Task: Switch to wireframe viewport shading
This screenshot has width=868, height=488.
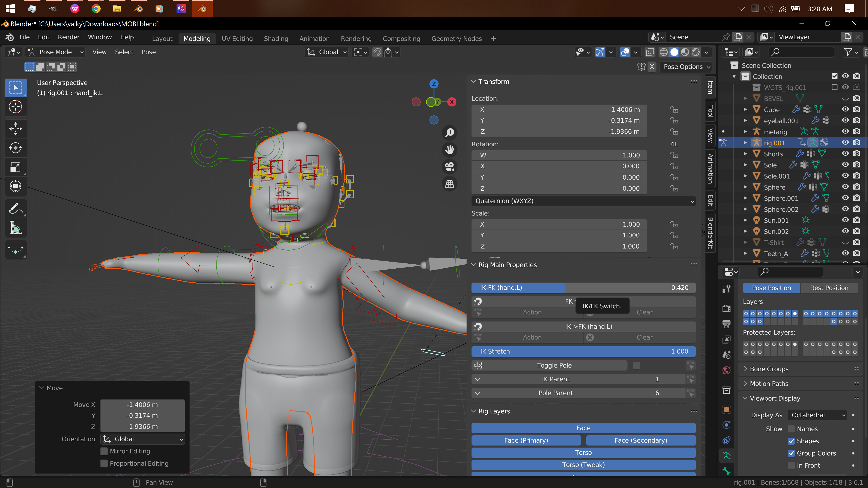Action: tap(663, 52)
